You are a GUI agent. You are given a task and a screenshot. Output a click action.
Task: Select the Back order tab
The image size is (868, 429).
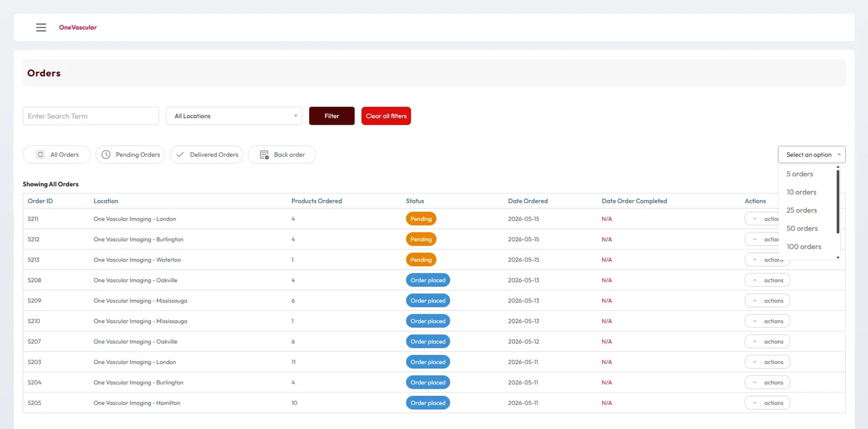point(281,155)
